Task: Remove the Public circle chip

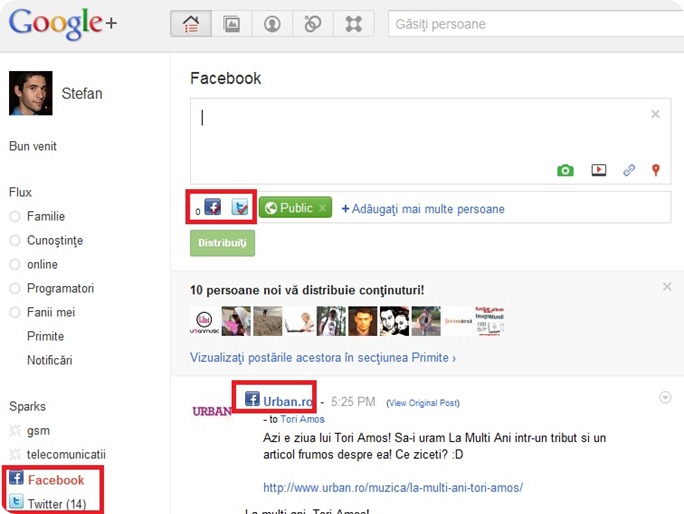Action: tap(322, 208)
